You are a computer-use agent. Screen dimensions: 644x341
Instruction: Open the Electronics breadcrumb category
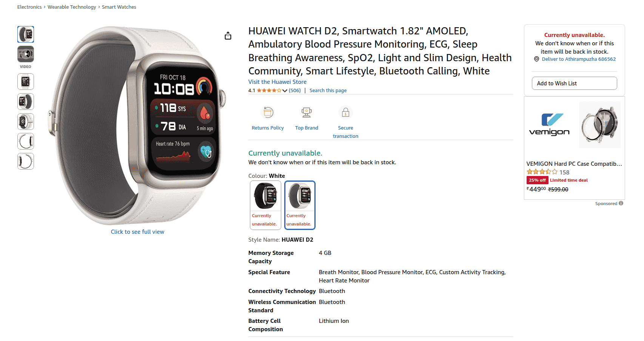pos(29,7)
